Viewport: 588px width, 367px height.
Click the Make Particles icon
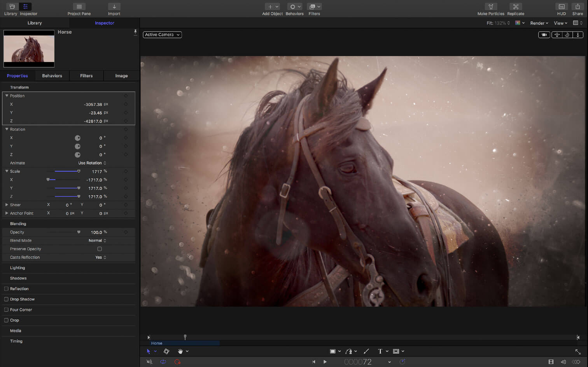point(490,7)
